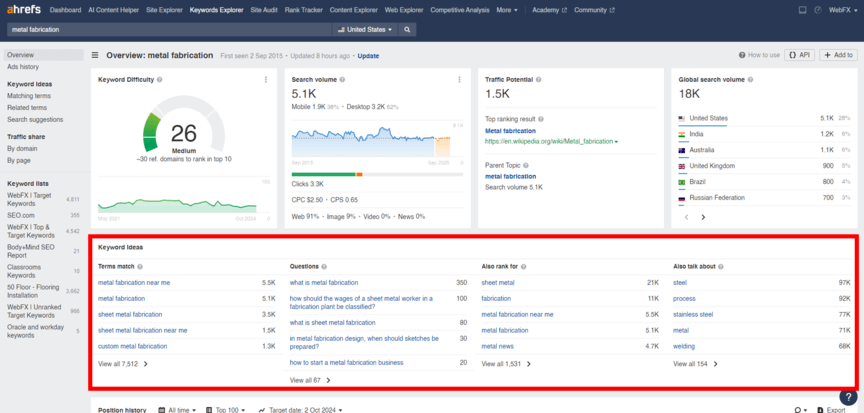The width and height of the screenshot is (864, 413).
Task: Click the Questions info icon
Action: (x=325, y=267)
